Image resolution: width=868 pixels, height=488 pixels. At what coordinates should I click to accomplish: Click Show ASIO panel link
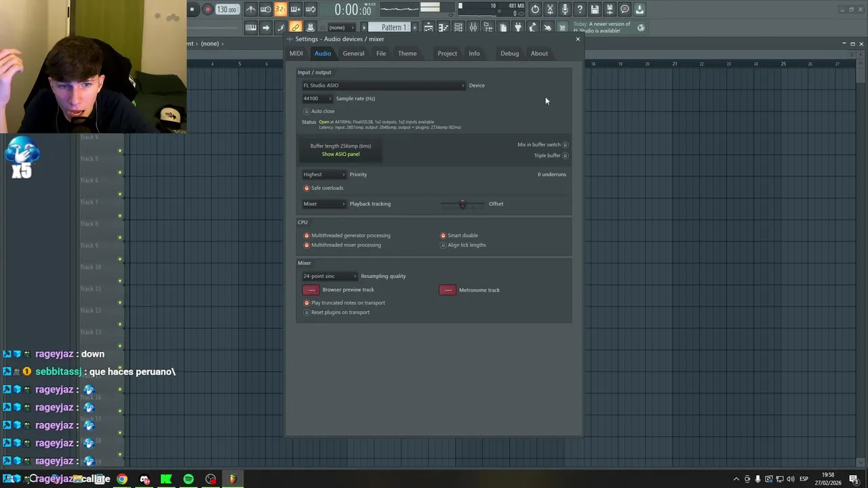(x=340, y=154)
